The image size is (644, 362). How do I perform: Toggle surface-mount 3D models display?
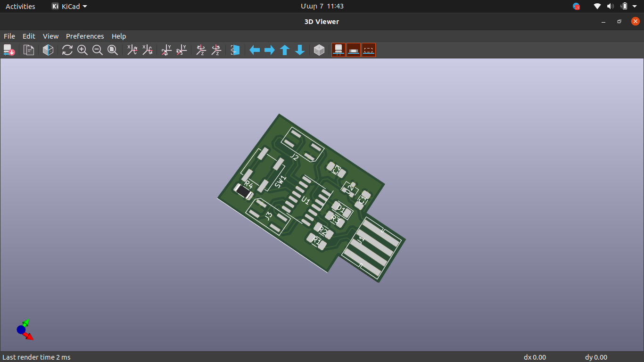tap(354, 50)
